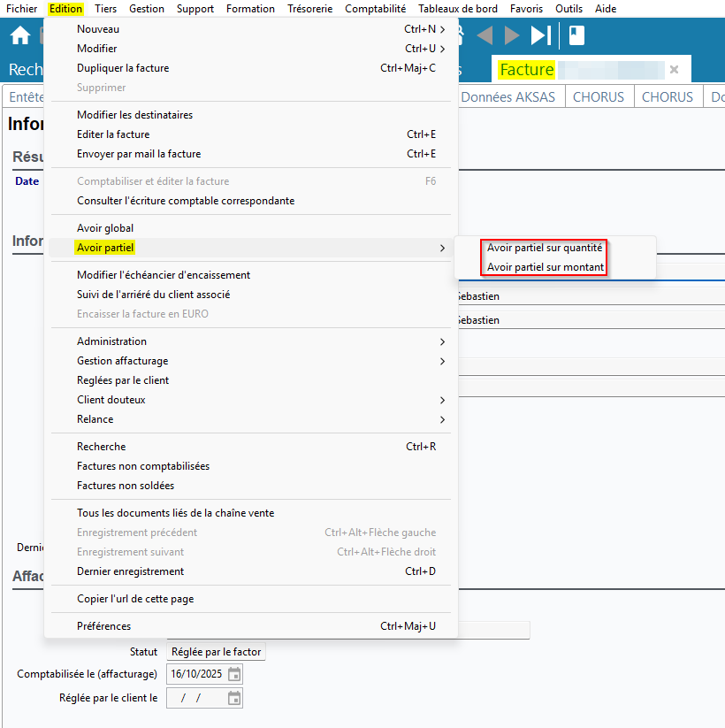Click Dupliquer la facture menu entry

(123, 68)
